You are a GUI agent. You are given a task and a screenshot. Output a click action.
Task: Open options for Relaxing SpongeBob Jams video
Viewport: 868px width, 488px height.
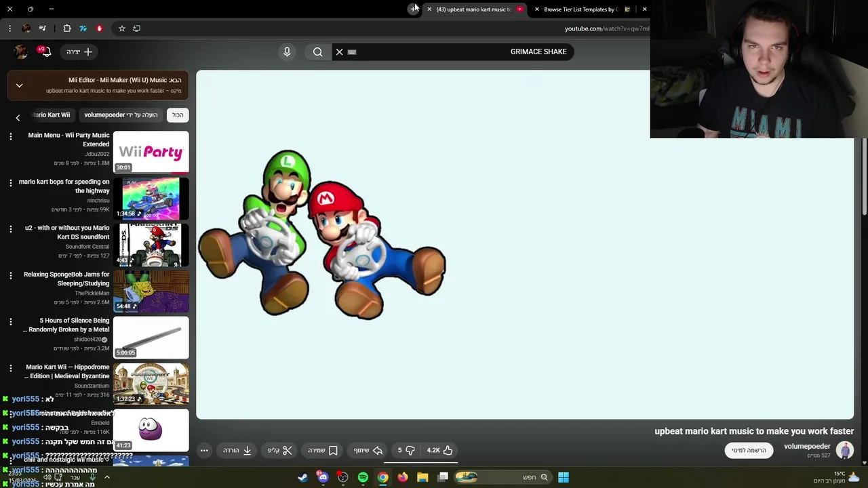coord(10,275)
